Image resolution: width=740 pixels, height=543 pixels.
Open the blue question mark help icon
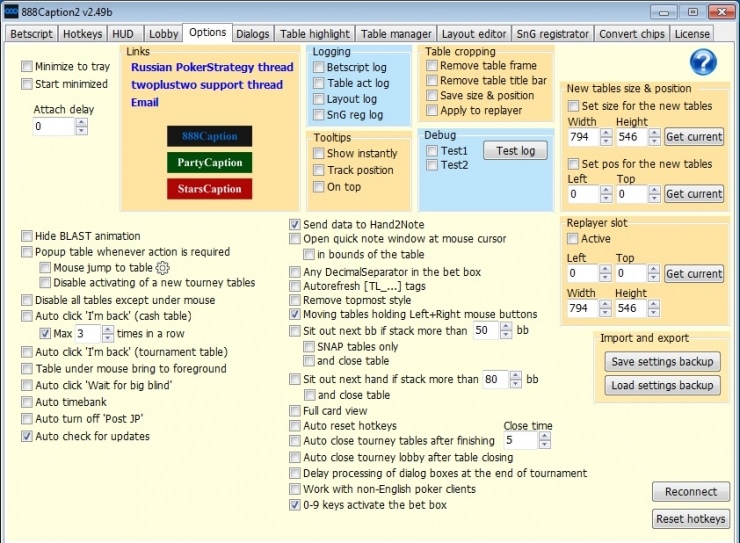click(x=703, y=62)
